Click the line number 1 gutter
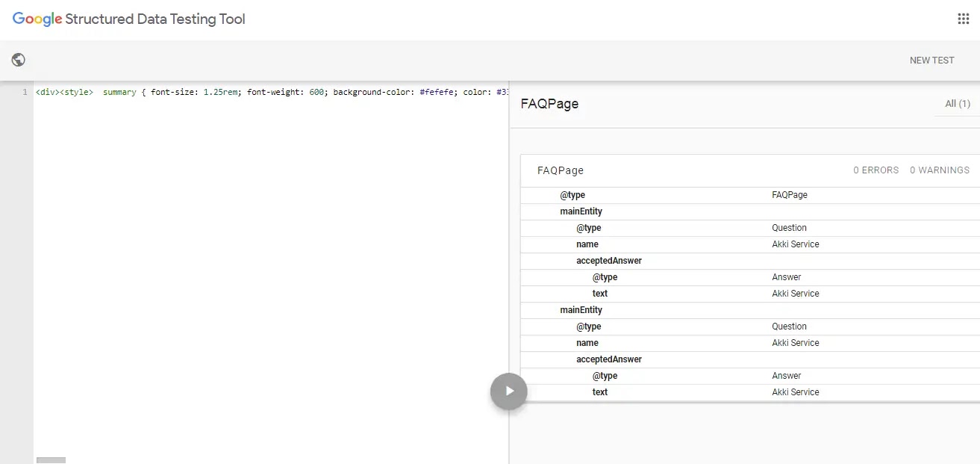This screenshot has width=980, height=464. [25, 92]
